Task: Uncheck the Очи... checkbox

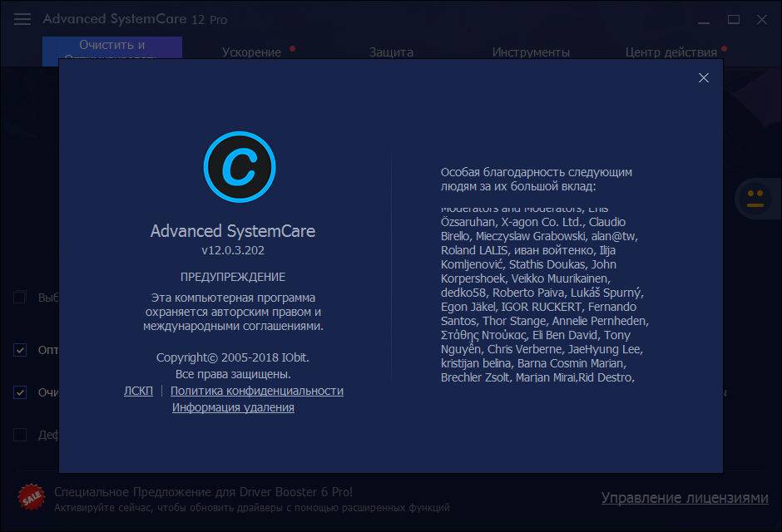Action: click(19, 392)
